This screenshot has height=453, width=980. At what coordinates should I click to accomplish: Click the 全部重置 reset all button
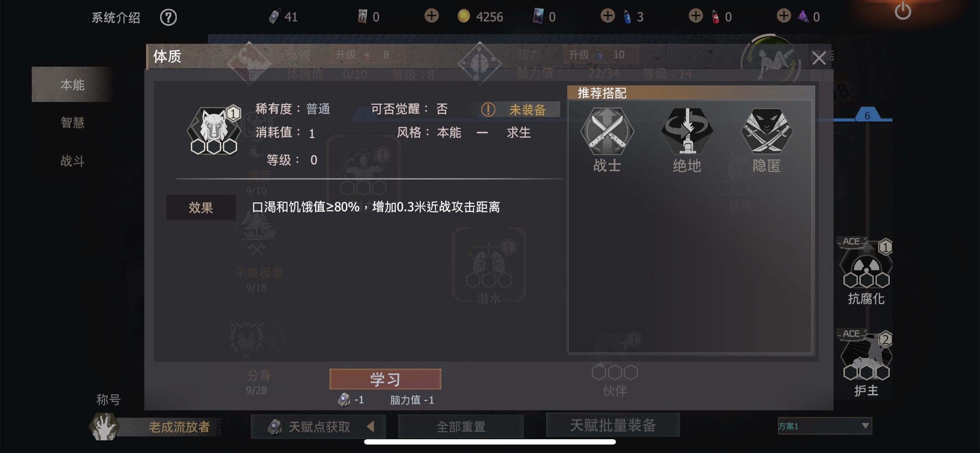pos(461,427)
